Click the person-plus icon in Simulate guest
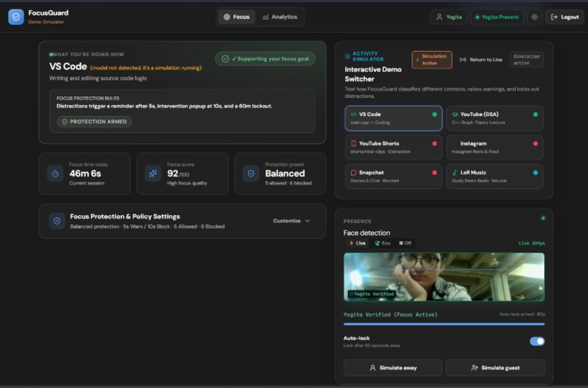The height and width of the screenshot is (388, 588). point(474,368)
